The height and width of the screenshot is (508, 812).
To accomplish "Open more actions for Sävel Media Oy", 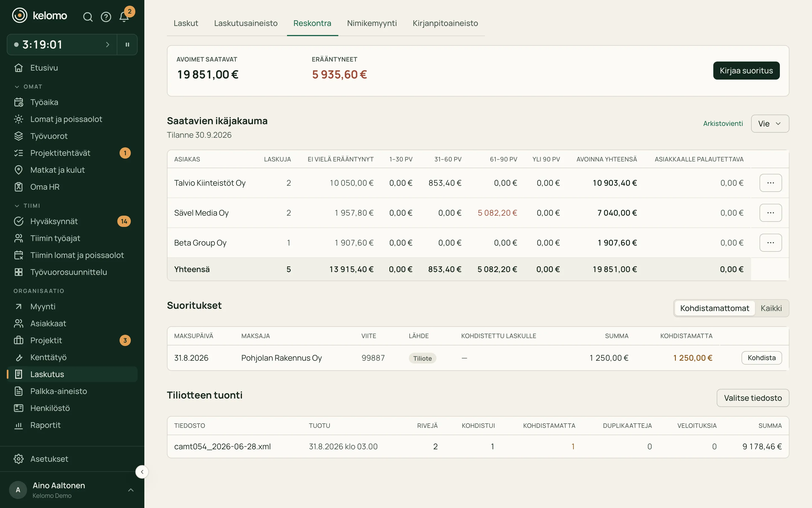I will tap(770, 213).
